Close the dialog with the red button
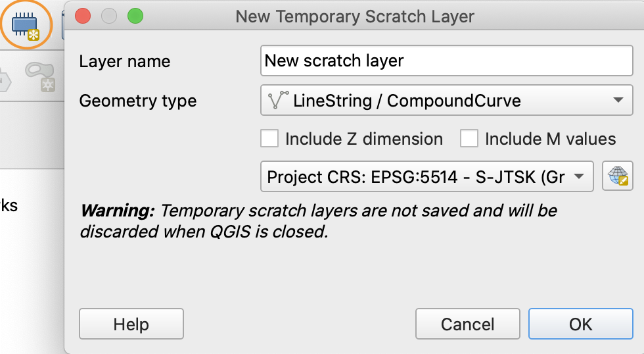This screenshot has height=354, width=644. pyautogui.click(x=83, y=16)
